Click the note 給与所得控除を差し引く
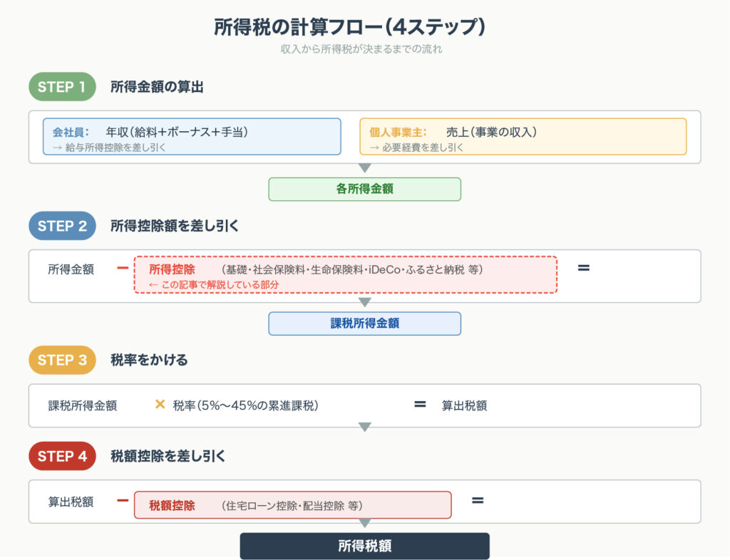The image size is (730, 560). click(109, 147)
